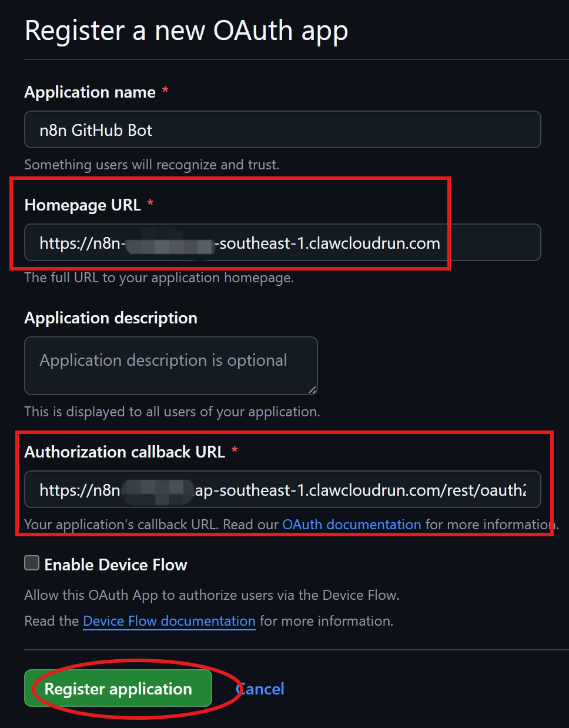Click the description textarea resize handle
Screen dimensions: 569x728
pos(312,389)
